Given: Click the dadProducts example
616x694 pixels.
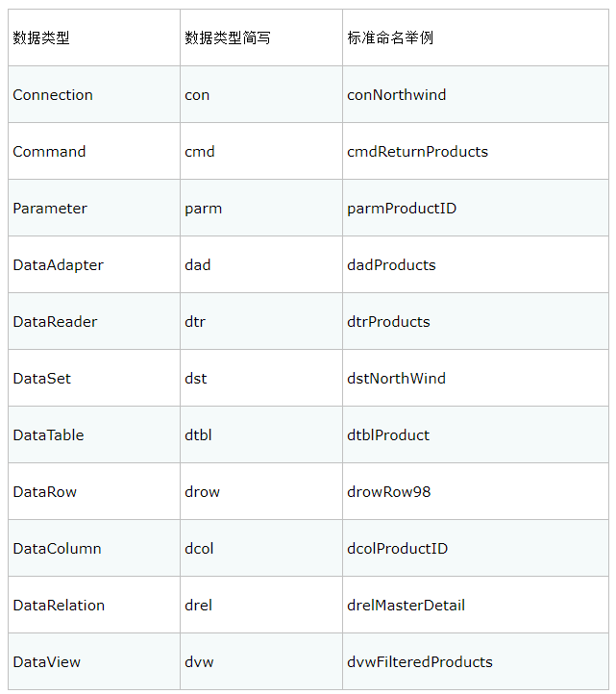Looking at the screenshot, I should [x=391, y=265].
